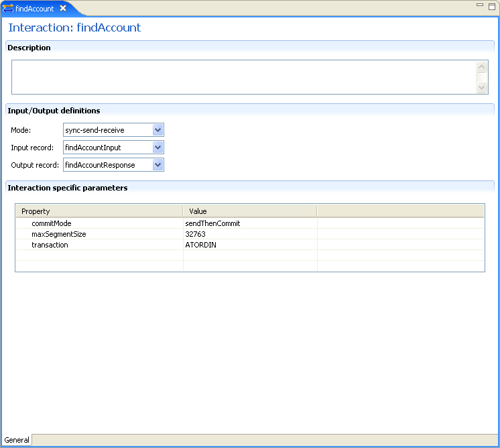Open the Input record dropdown arrow
Viewport: 500px width, 448px height.
tap(158, 148)
